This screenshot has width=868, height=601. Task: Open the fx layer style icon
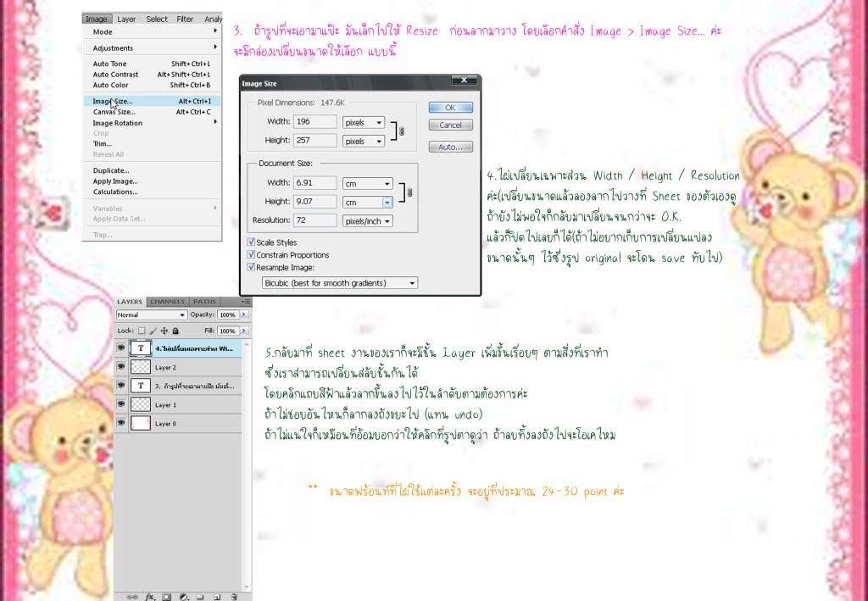tap(149, 597)
